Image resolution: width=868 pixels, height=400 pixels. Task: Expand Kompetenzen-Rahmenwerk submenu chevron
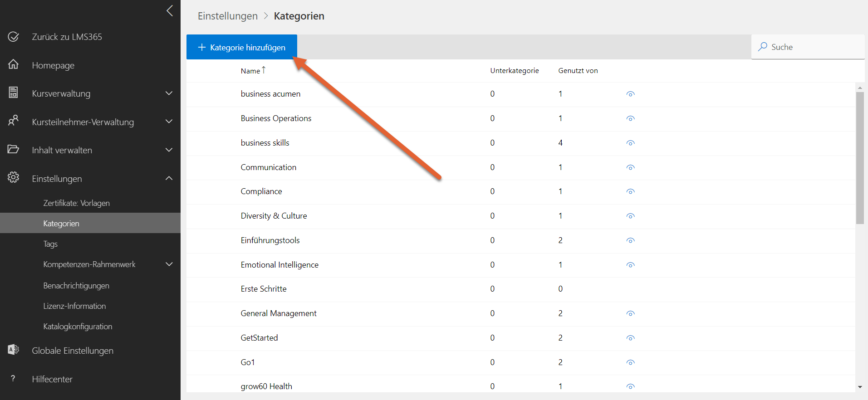coord(169,264)
